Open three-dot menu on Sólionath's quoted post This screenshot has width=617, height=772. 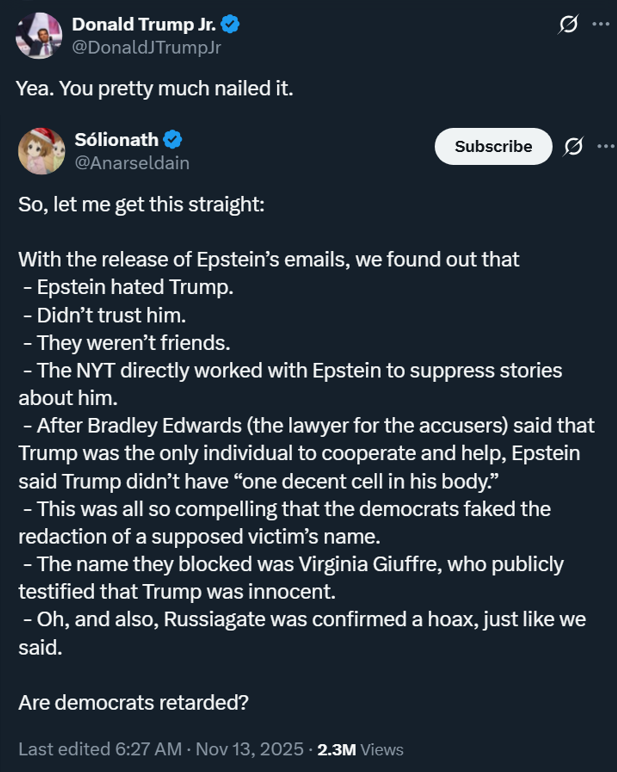605,146
